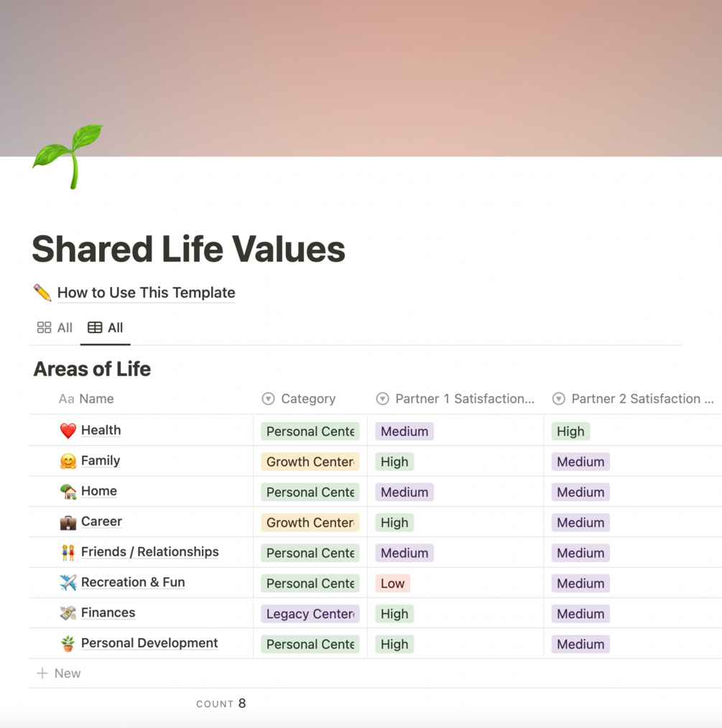Click the airplane icon beside Recreation & Fun
The width and height of the screenshot is (722, 728).
[68, 582]
